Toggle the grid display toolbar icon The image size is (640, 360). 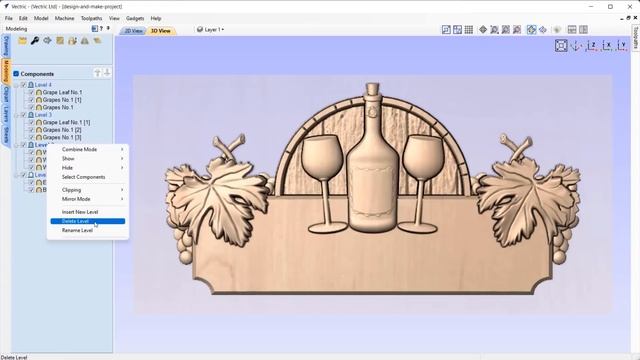tap(469, 29)
